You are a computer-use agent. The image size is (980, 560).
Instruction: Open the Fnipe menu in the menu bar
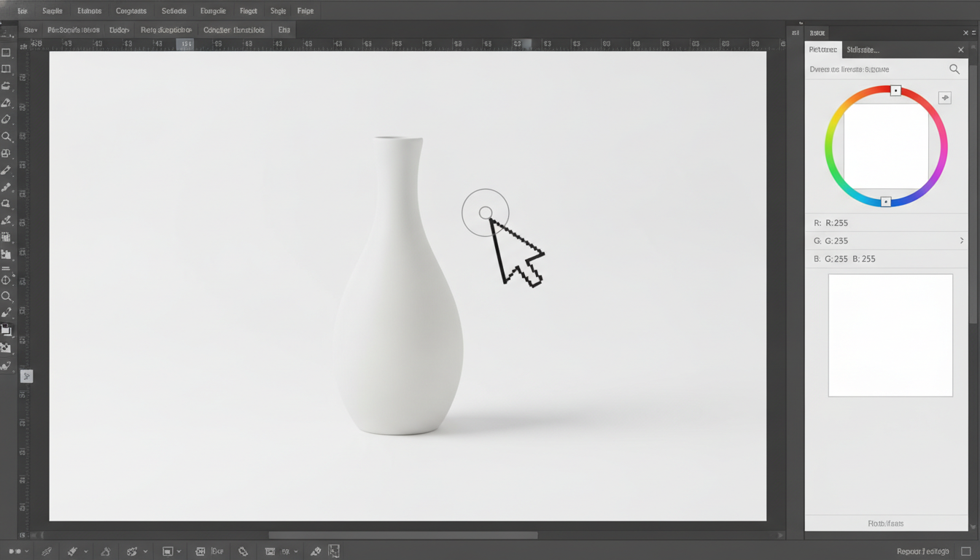[306, 11]
